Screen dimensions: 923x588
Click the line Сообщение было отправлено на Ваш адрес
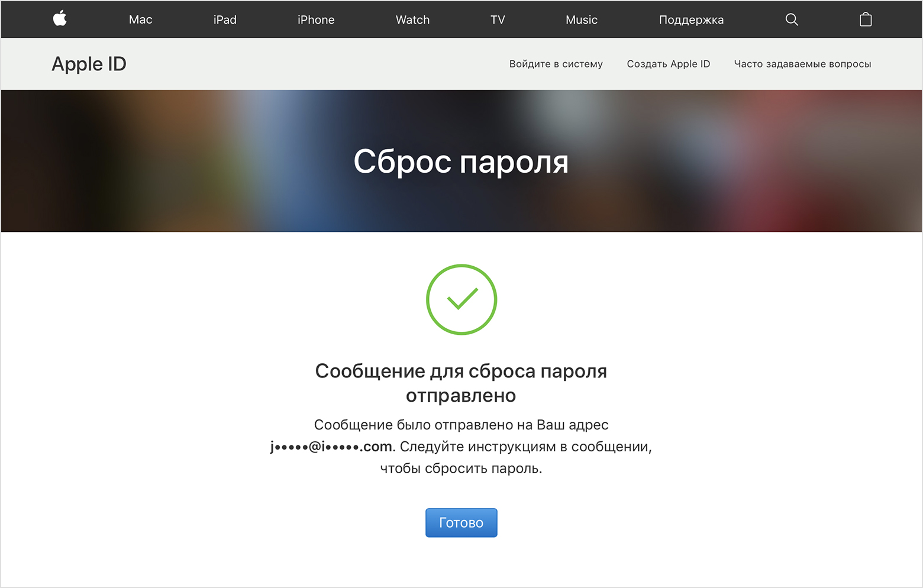(461, 425)
